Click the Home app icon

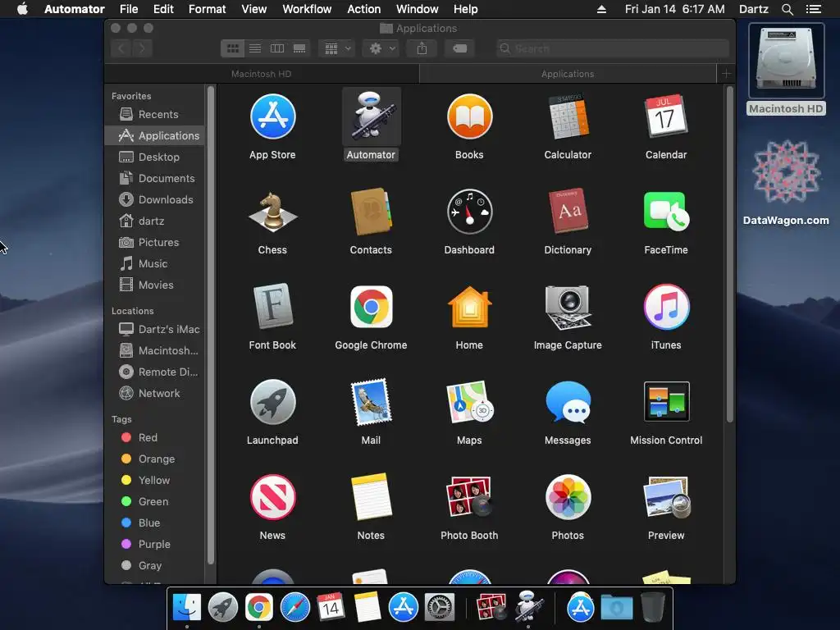coord(469,307)
